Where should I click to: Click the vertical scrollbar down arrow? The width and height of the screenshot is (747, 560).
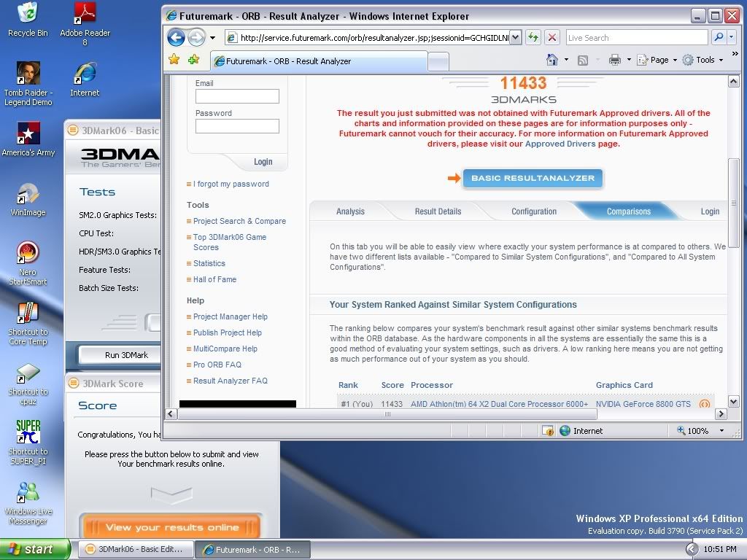pos(734,402)
